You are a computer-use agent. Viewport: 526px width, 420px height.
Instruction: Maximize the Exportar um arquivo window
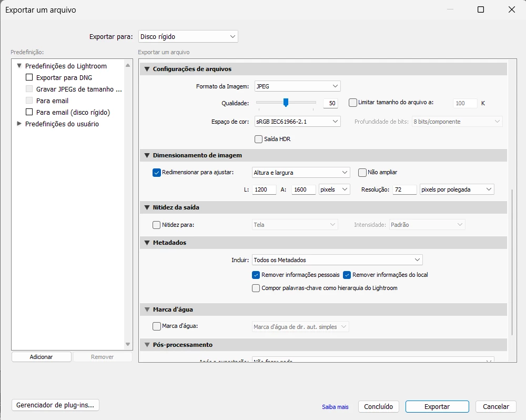pos(481,9)
